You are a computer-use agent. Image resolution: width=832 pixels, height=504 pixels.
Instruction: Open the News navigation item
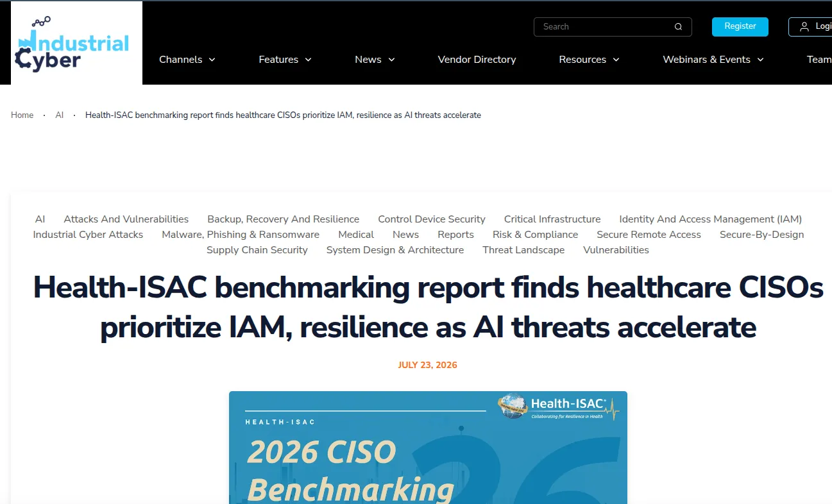[368, 60]
